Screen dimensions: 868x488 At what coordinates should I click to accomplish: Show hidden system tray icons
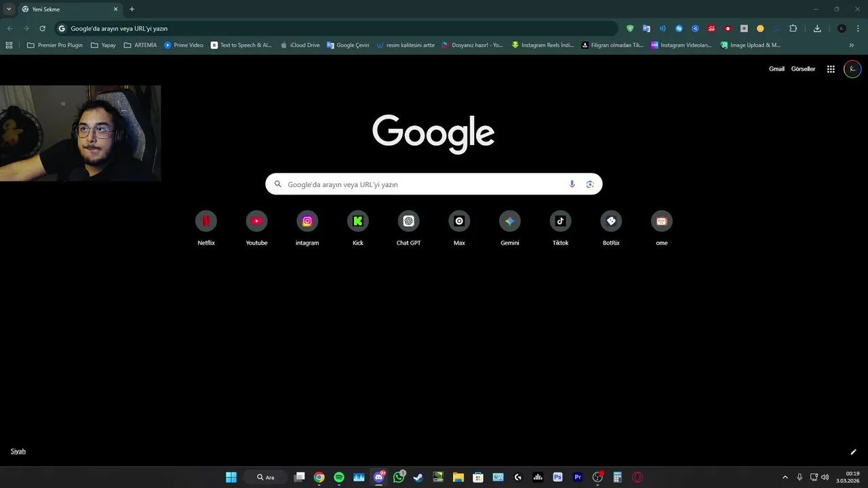click(x=785, y=477)
